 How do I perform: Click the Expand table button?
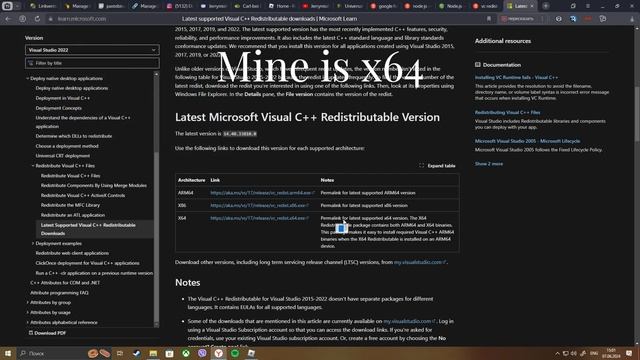(x=437, y=166)
